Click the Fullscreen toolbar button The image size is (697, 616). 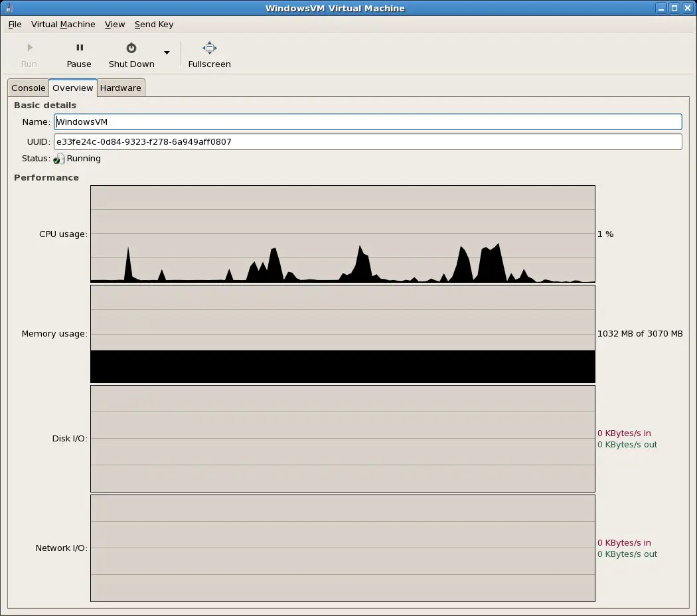209,53
